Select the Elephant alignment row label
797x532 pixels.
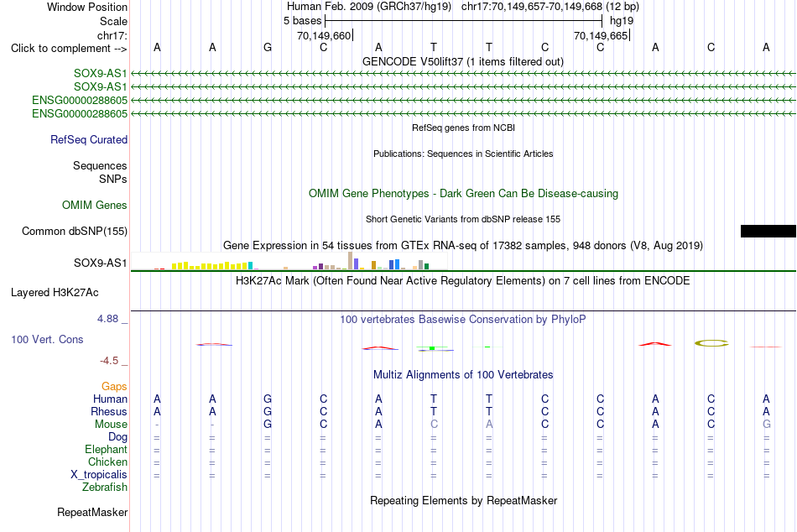click(x=106, y=450)
